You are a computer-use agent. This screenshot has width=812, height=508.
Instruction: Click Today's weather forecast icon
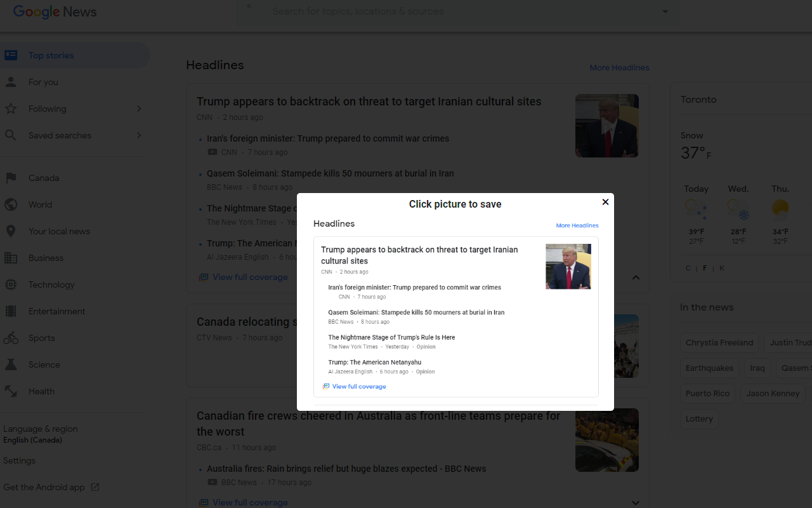(x=696, y=210)
